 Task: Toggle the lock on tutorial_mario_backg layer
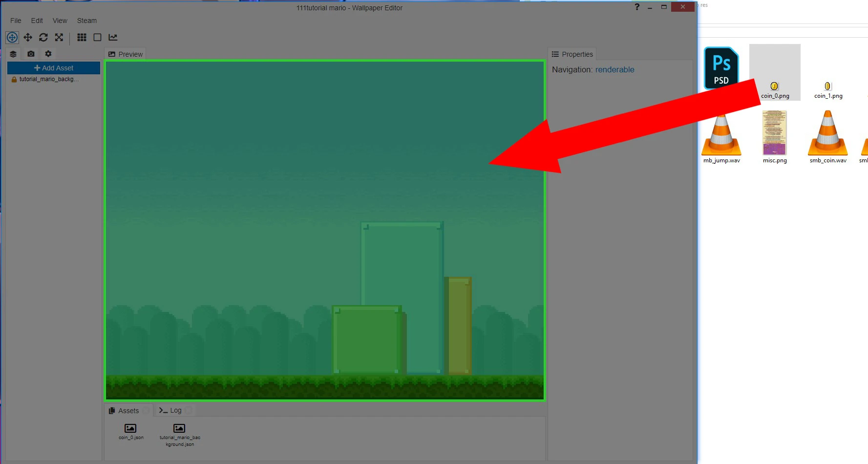14,79
